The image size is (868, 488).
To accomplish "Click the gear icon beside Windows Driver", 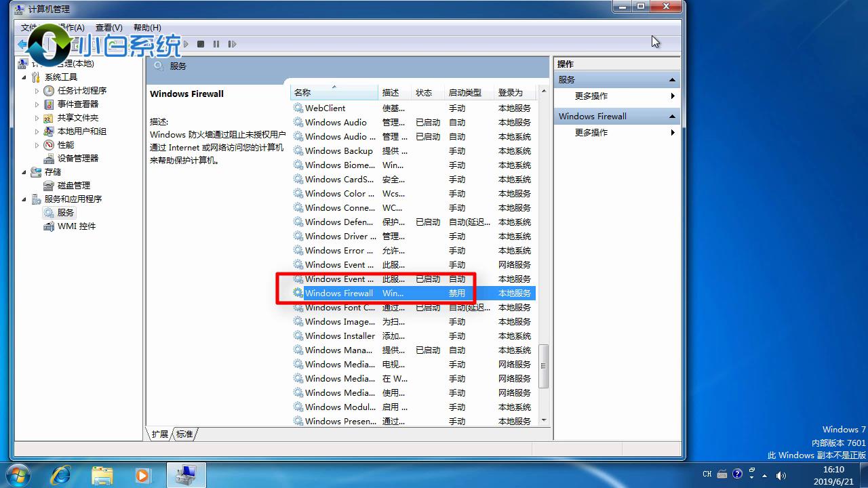I will [298, 236].
